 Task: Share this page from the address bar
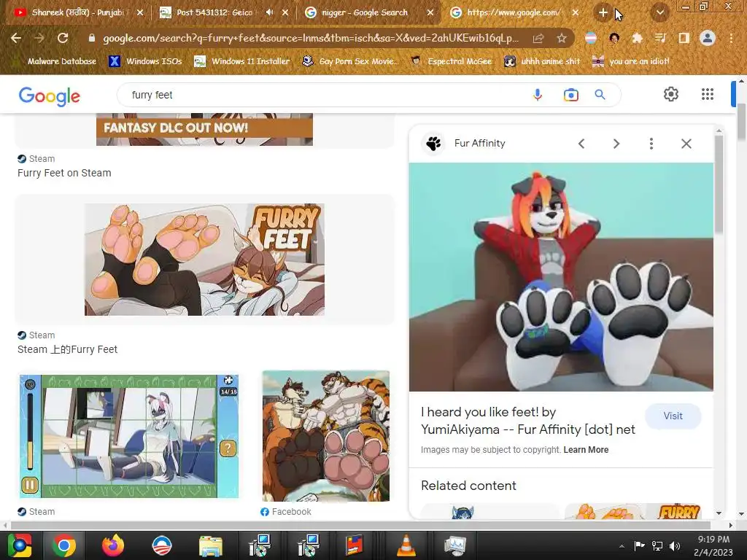click(538, 38)
